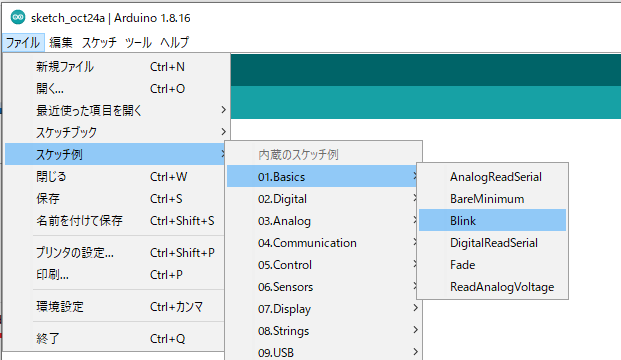This screenshot has width=621, height=360.
Task: Open the BareMinimum example sketch
Action: (x=492, y=199)
